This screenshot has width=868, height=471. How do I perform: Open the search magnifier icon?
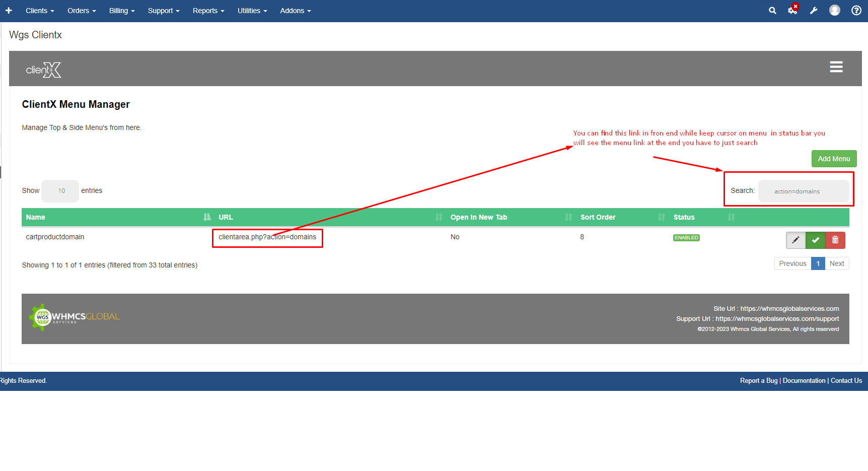(x=772, y=11)
